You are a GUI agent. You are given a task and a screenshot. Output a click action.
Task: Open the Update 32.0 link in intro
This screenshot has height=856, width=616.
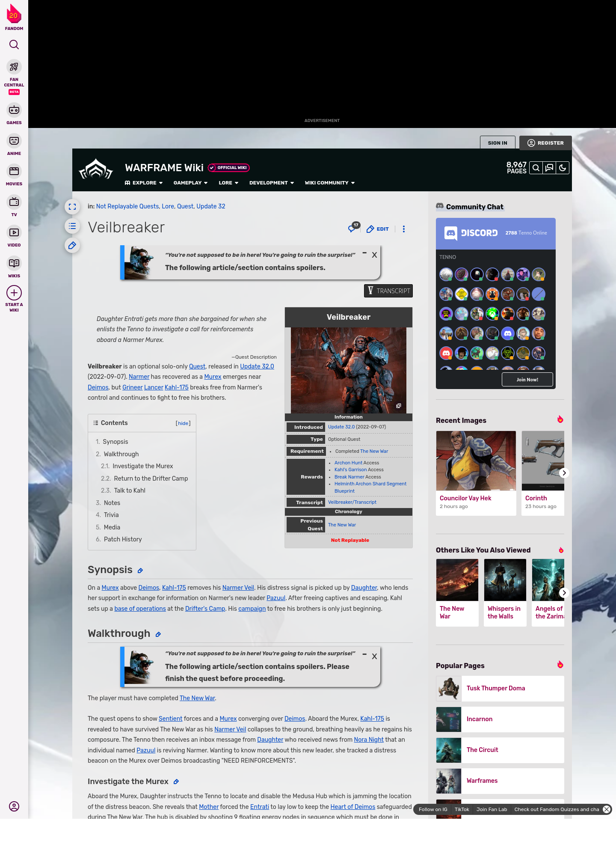[257, 366]
